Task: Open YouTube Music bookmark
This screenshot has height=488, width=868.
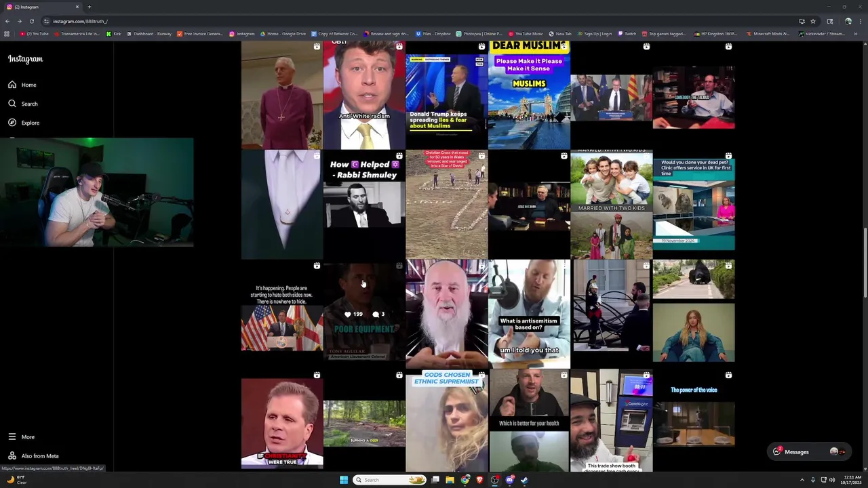Action: tap(526, 34)
